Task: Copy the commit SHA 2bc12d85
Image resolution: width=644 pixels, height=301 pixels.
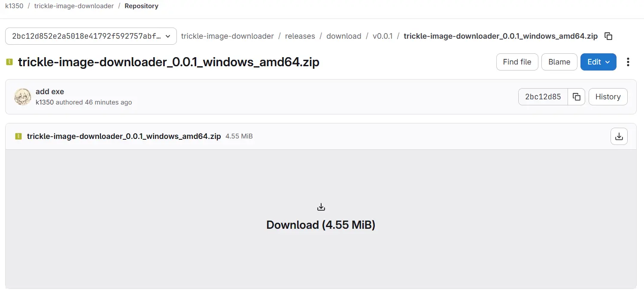Action: pyautogui.click(x=577, y=97)
